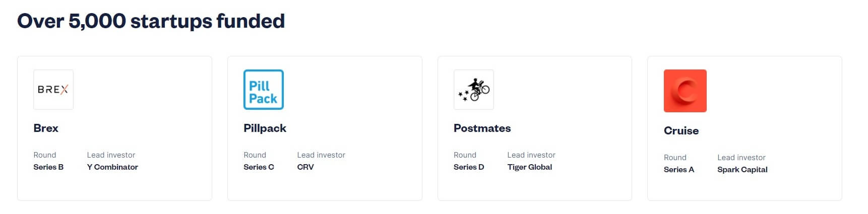Click CRV lead investor text
868x214 pixels.
pyautogui.click(x=305, y=167)
